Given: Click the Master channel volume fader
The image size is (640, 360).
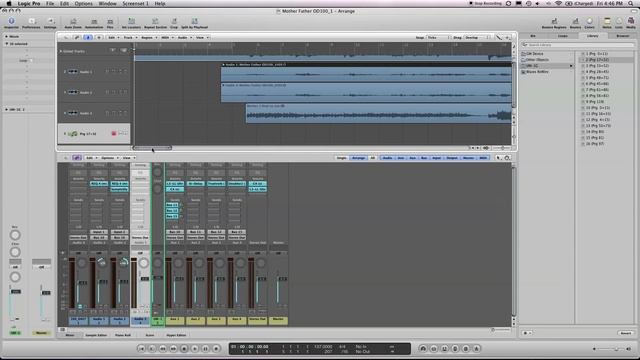Looking at the screenshot, I should 282,279.
